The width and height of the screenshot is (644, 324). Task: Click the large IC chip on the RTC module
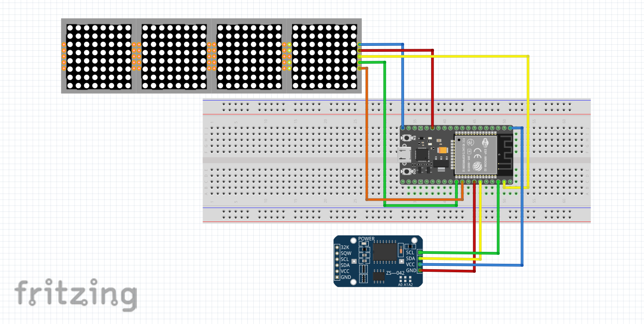pos(385,252)
